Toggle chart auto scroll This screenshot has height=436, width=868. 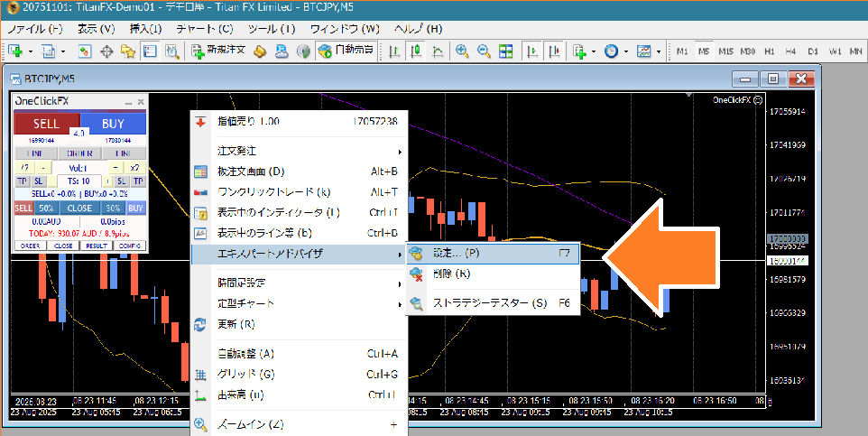(x=532, y=51)
